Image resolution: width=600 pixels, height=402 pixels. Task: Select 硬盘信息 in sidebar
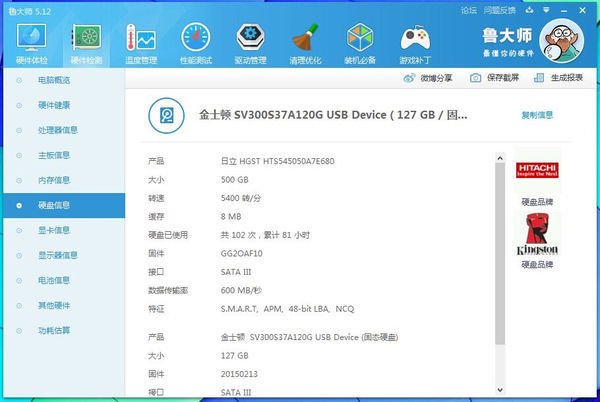point(64,205)
